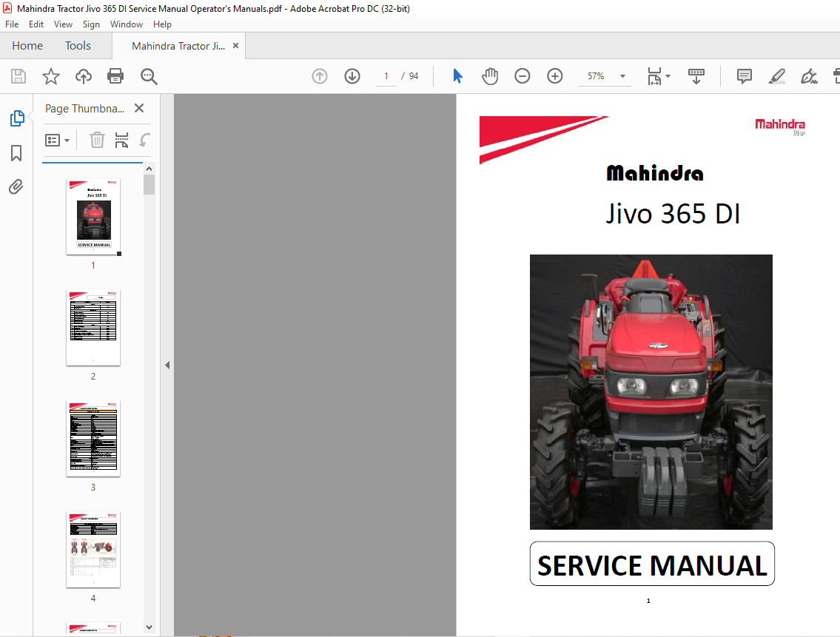Click thumbnail panel scroll up arrow
The image size is (840, 637).
coord(149,169)
